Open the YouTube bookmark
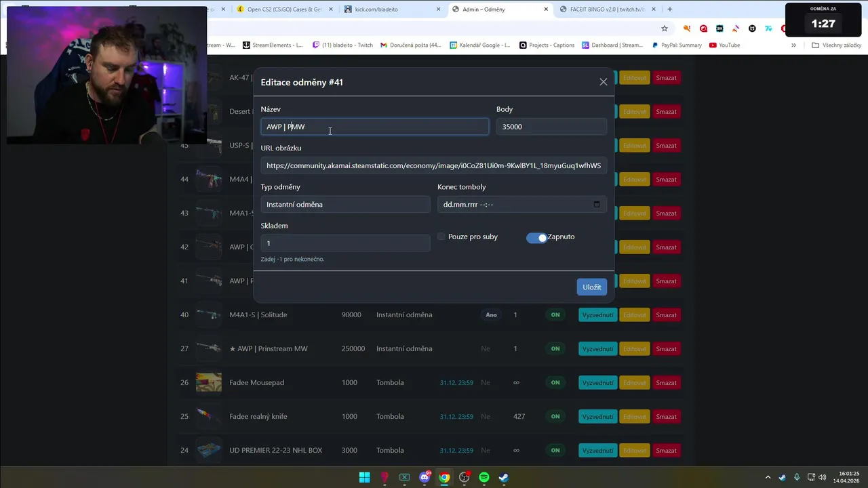This screenshot has height=488, width=868. tap(724, 45)
